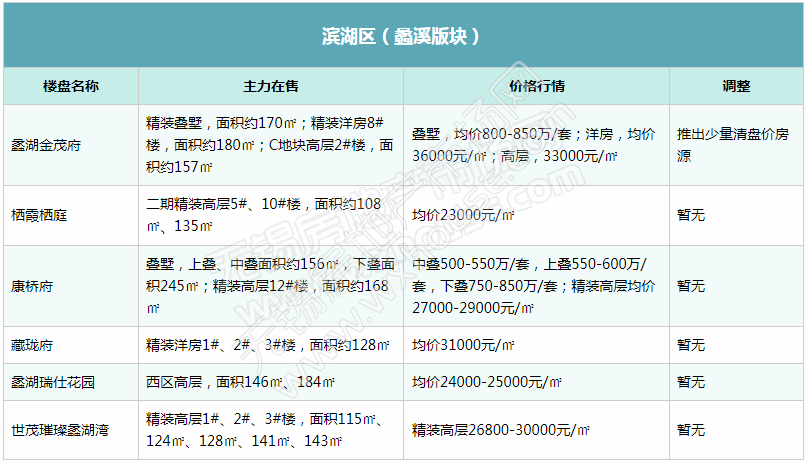Click the 价格行情 column header
Viewport: 807px width, 463px height.
(x=536, y=86)
